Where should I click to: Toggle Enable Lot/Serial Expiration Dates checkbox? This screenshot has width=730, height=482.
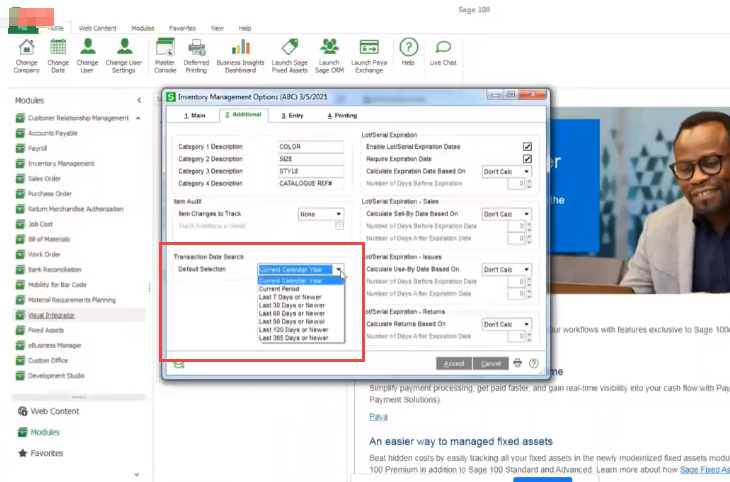527,146
